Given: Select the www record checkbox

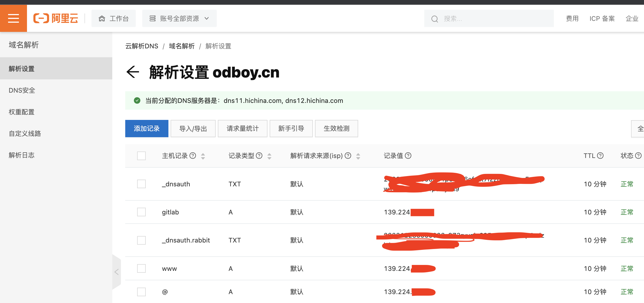Looking at the screenshot, I should coord(141,268).
